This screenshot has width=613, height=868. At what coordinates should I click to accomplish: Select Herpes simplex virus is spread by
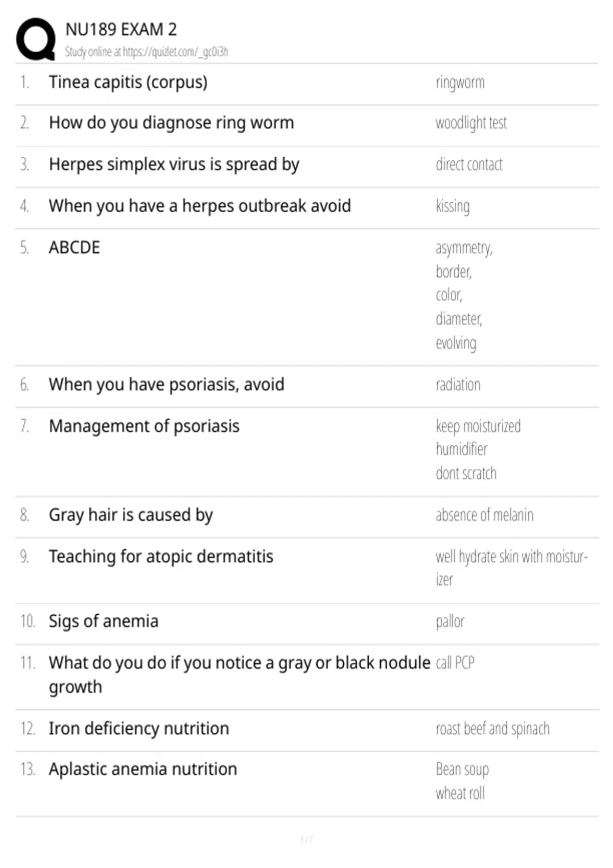click(174, 164)
